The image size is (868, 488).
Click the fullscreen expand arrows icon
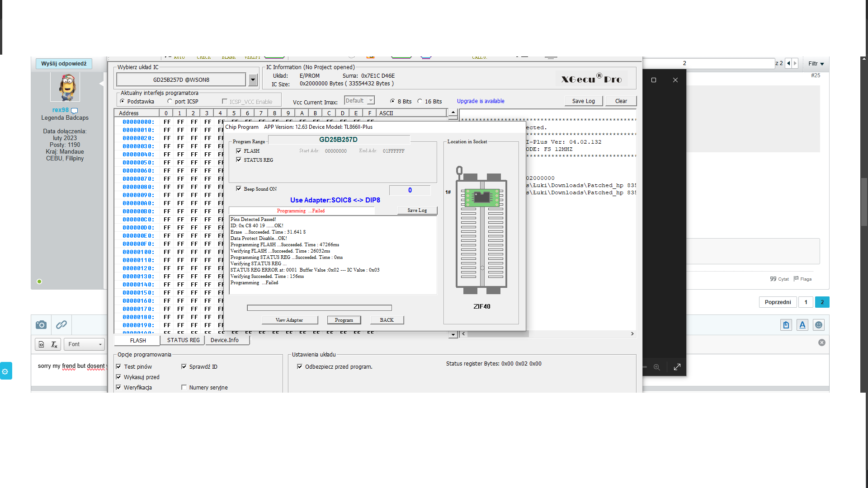click(677, 367)
